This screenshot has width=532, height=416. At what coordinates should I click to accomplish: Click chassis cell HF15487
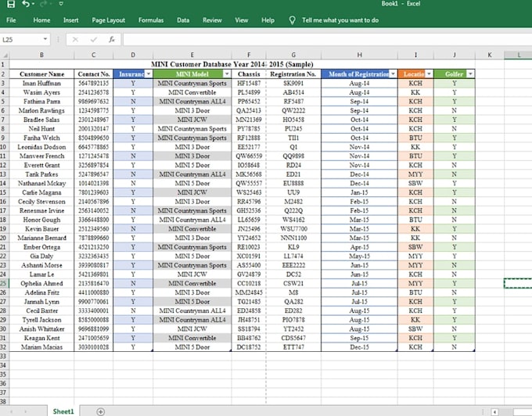[249, 84]
